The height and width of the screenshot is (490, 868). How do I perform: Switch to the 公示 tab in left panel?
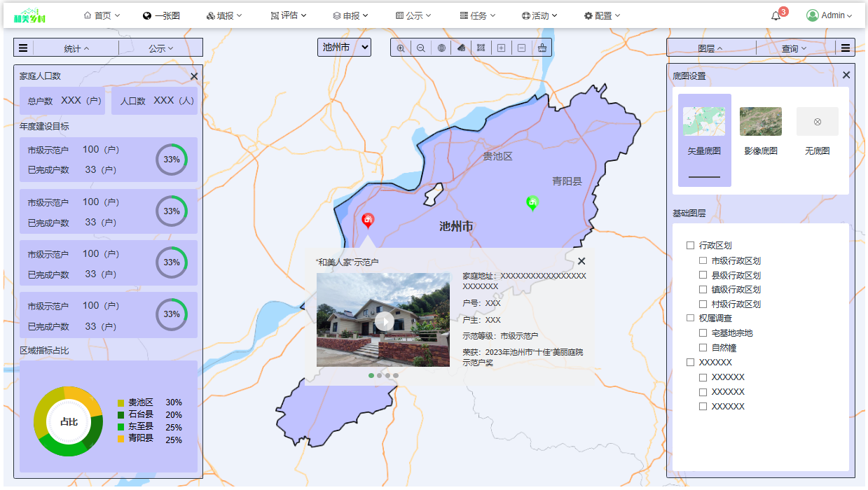[x=160, y=48]
